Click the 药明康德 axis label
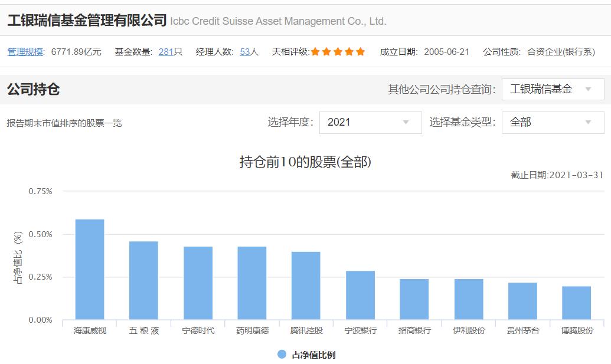 click(x=252, y=330)
